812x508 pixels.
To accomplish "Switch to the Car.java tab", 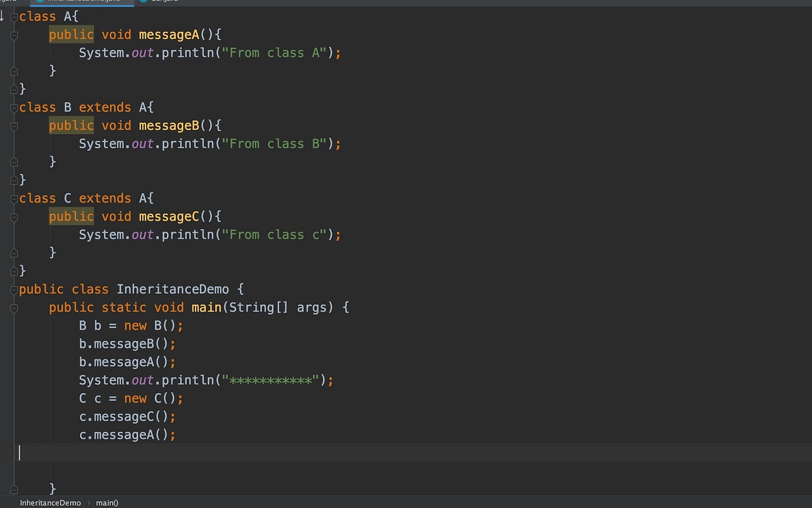I will coord(165,2).
